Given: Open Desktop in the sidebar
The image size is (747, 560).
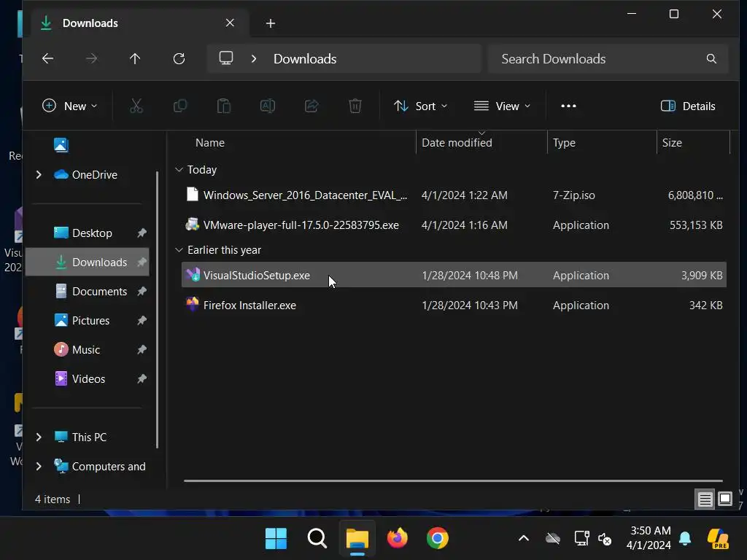Looking at the screenshot, I should [x=92, y=233].
